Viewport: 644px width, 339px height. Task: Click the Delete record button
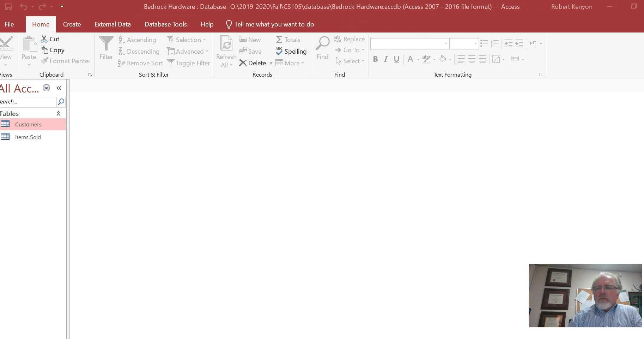tap(253, 63)
